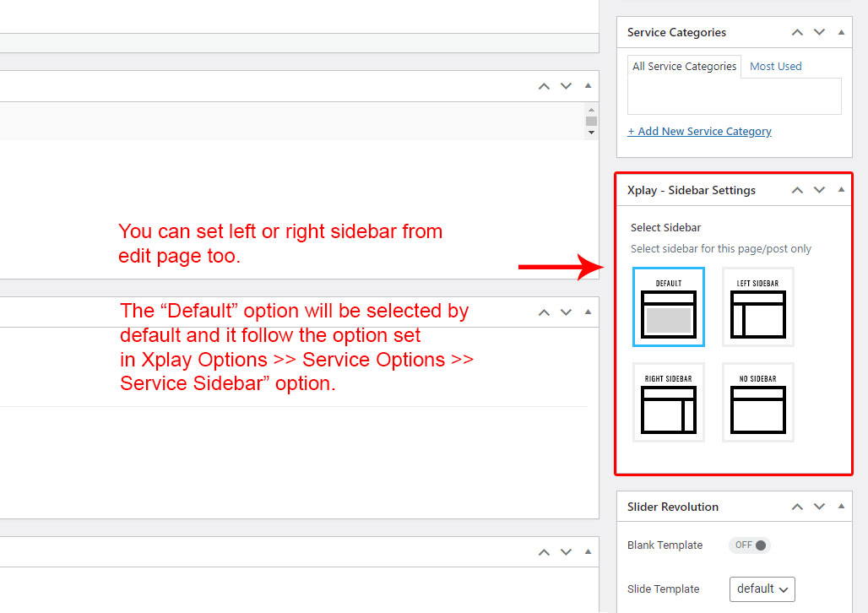Click the Slider Revolution panel title
Screen dimensions: 868x613
[x=673, y=507]
